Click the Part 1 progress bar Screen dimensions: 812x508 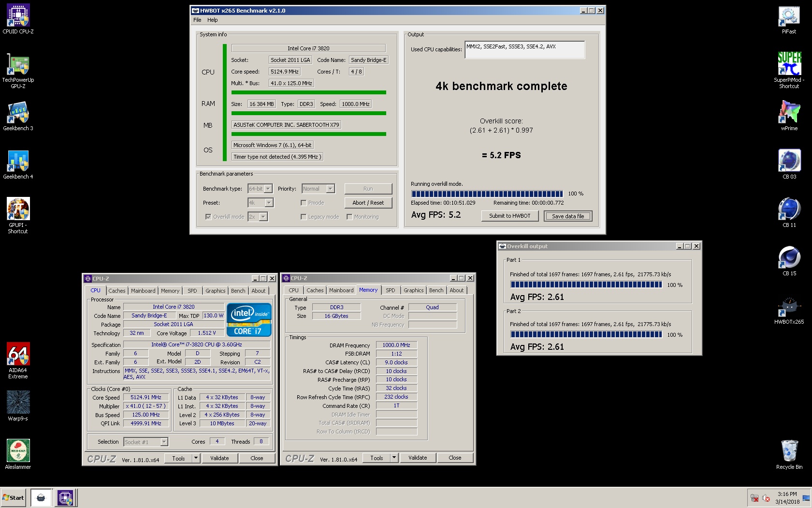coord(586,284)
